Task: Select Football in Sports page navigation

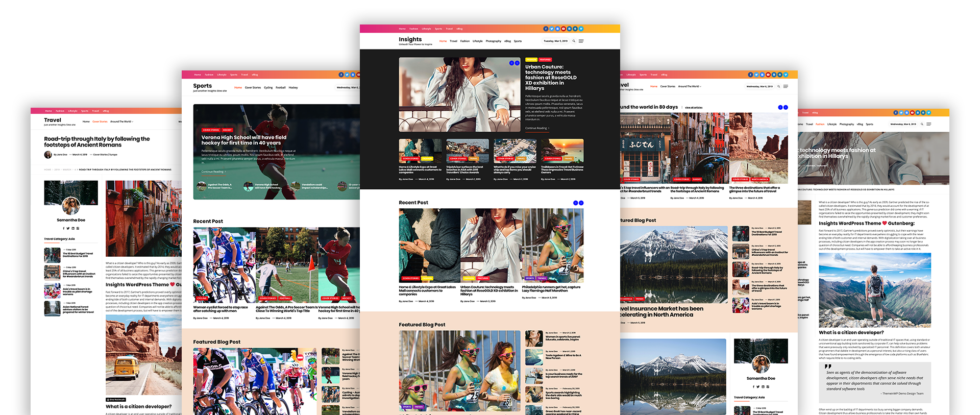Action: pyautogui.click(x=281, y=88)
